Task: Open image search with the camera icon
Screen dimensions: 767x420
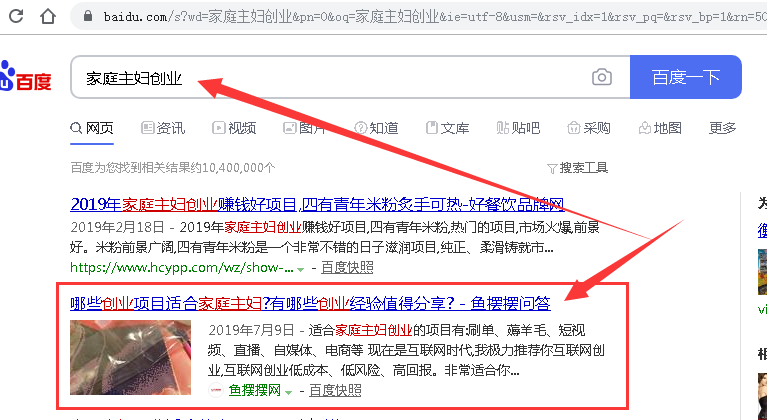Action: tap(602, 77)
